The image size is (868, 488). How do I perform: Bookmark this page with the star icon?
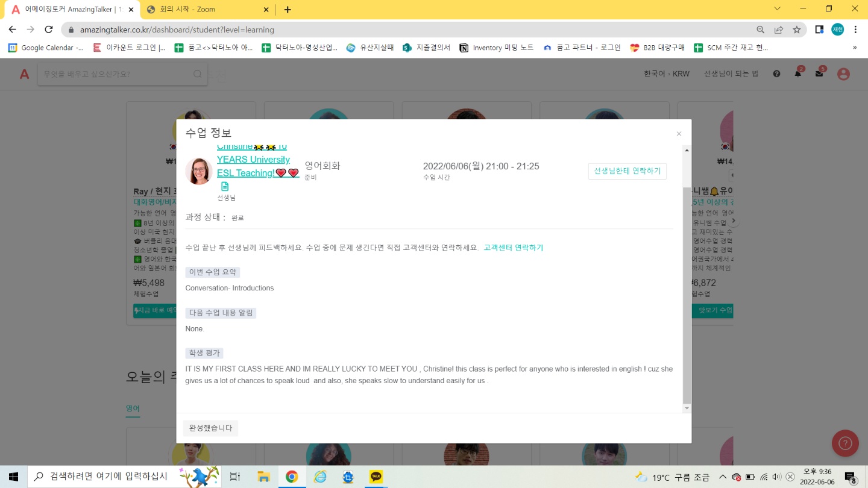797,30
